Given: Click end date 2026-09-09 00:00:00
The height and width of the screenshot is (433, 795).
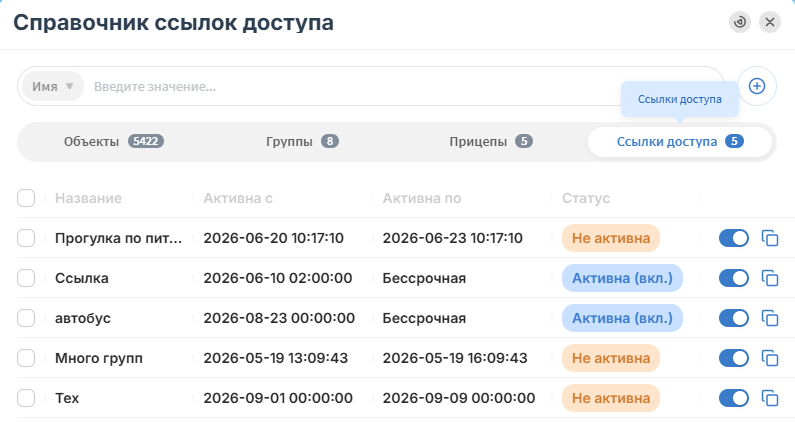Looking at the screenshot, I should (x=459, y=398).
